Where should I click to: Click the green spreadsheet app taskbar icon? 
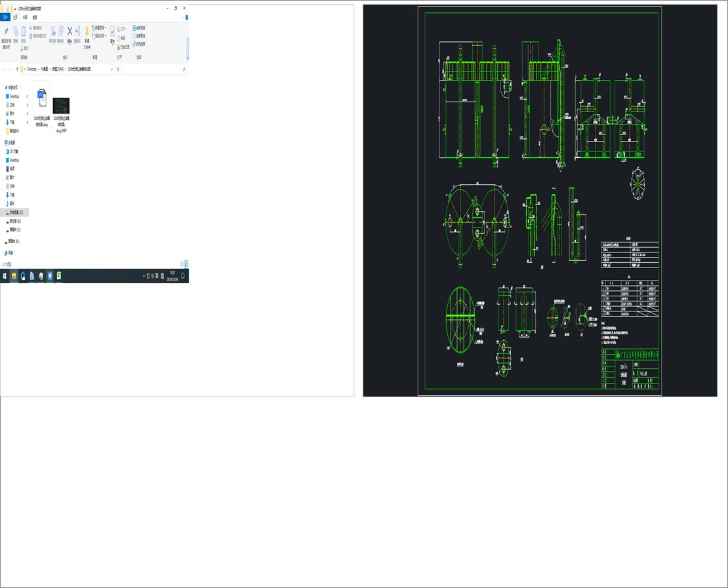point(59,276)
